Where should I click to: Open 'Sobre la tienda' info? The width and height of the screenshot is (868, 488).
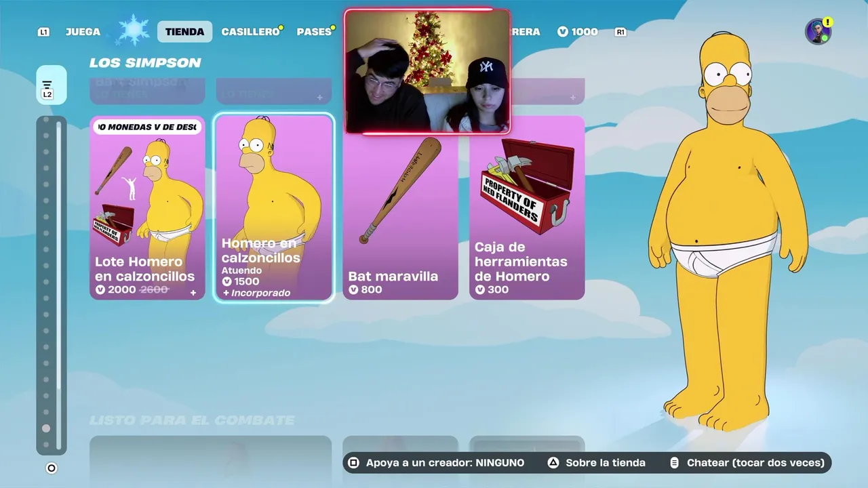(597, 463)
